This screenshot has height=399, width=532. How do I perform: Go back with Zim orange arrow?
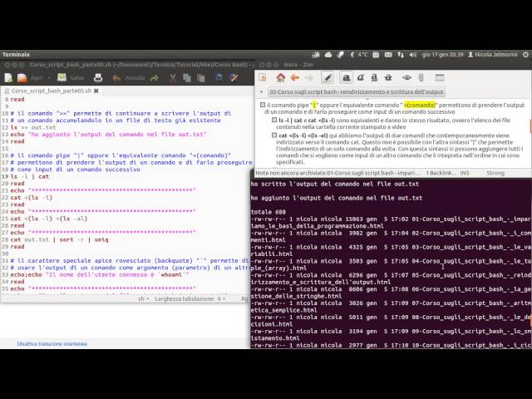[x=295, y=77]
